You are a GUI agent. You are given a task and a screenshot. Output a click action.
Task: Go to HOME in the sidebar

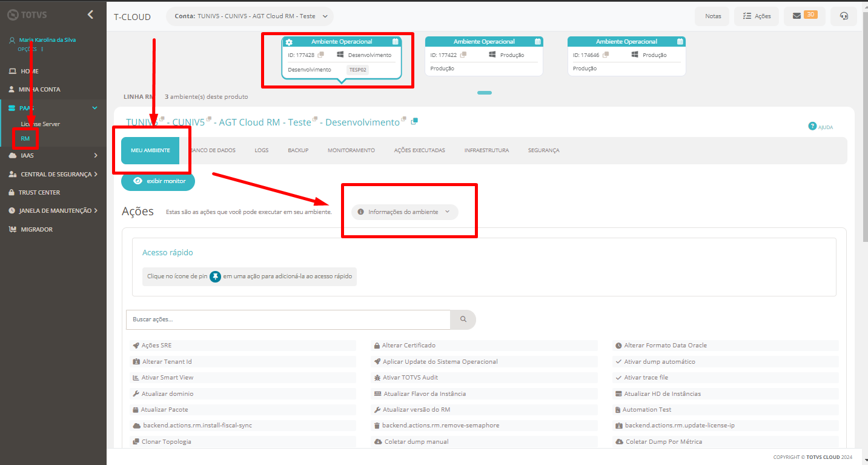(30, 71)
